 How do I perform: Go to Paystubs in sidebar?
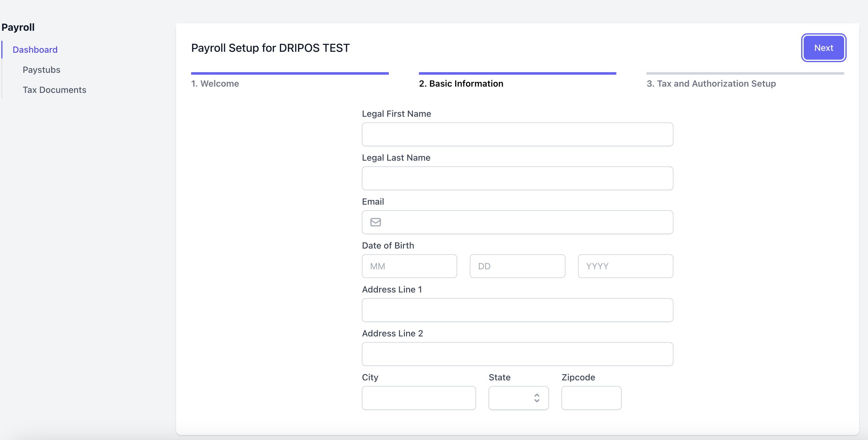point(41,70)
